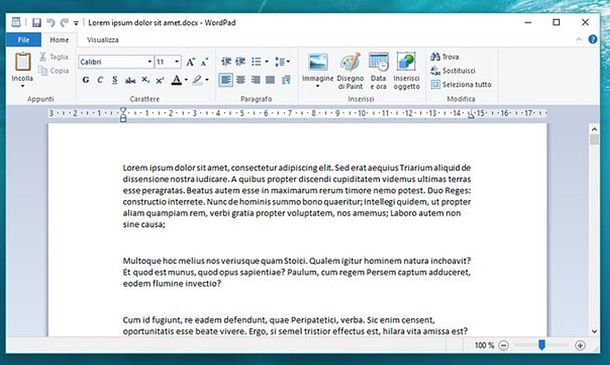Screen dimensions: 610x365
Task: Click the zoom slider handle
Action: [x=542, y=345]
